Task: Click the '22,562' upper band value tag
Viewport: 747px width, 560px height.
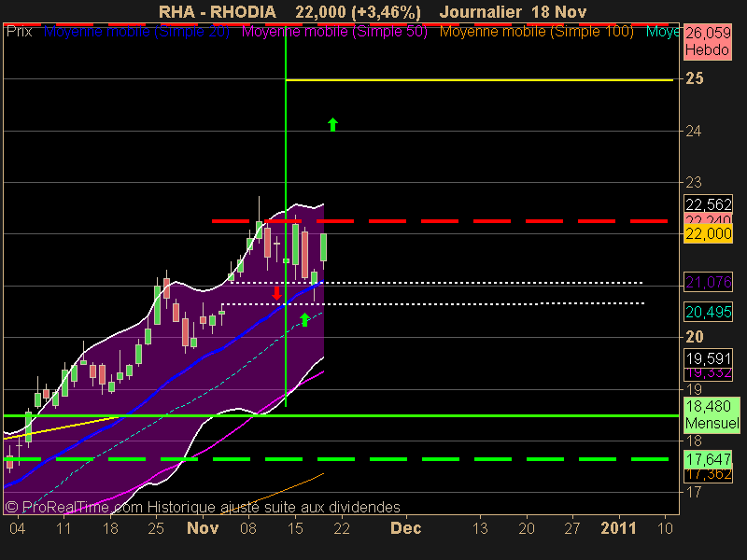Action: [x=708, y=204]
